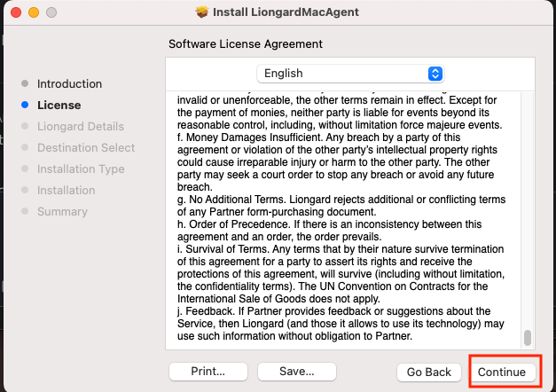The height and width of the screenshot is (392, 556).
Task: Click the Save... button
Action: 297,371
